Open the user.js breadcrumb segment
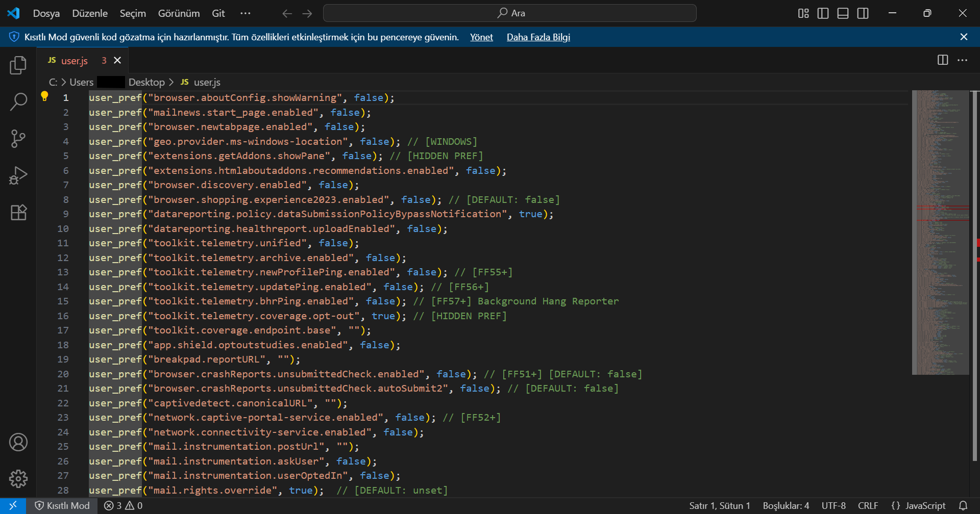This screenshot has width=980, height=514. pos(201,82)
